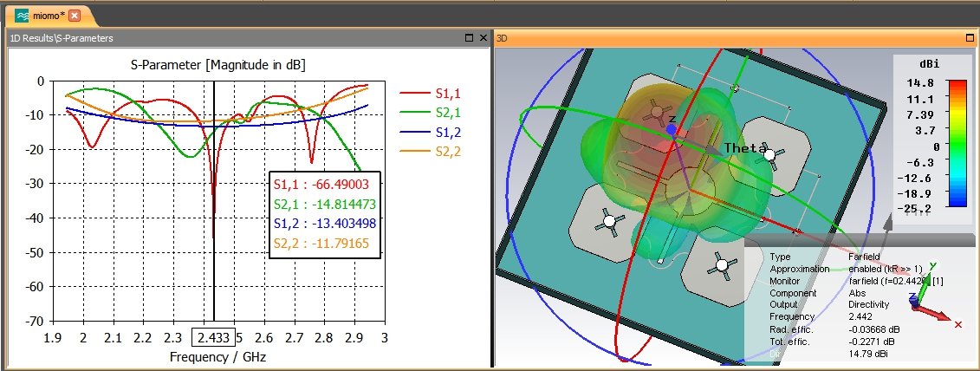Click the Rad. effic. -0.03668 dB value
The image size is (980, 371).
tap(873, 329)
